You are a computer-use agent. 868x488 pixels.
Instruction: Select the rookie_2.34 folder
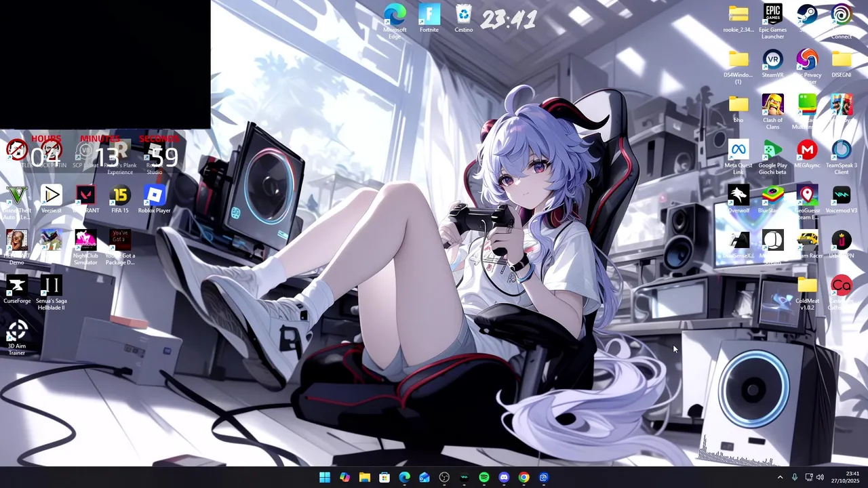[738, 19]
